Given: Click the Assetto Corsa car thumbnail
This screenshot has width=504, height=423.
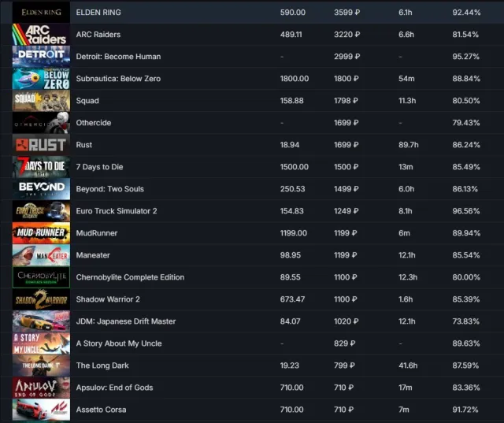Looking at the screenshot, I should 41,410.
